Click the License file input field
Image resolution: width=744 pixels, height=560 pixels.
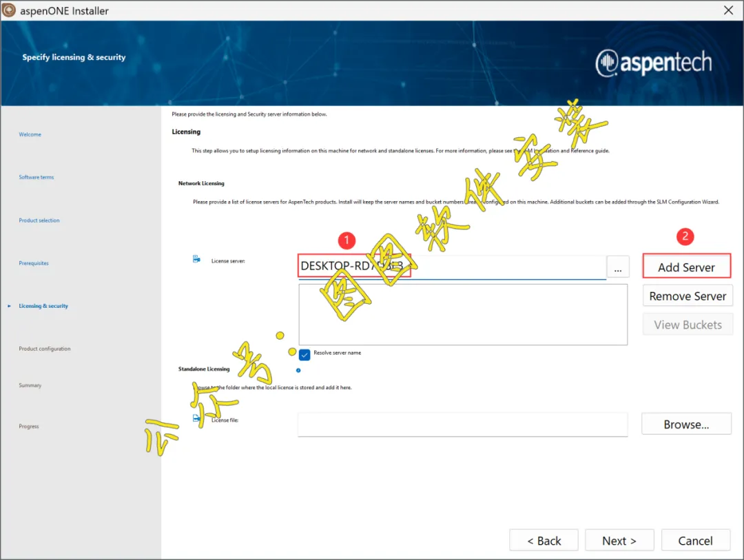pos(463,424)
